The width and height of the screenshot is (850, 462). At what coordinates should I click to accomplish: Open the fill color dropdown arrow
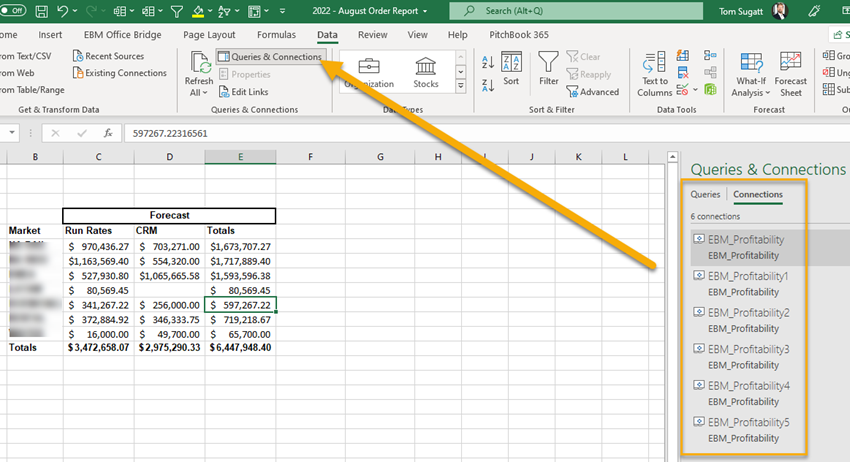click(x=210, y=11)
